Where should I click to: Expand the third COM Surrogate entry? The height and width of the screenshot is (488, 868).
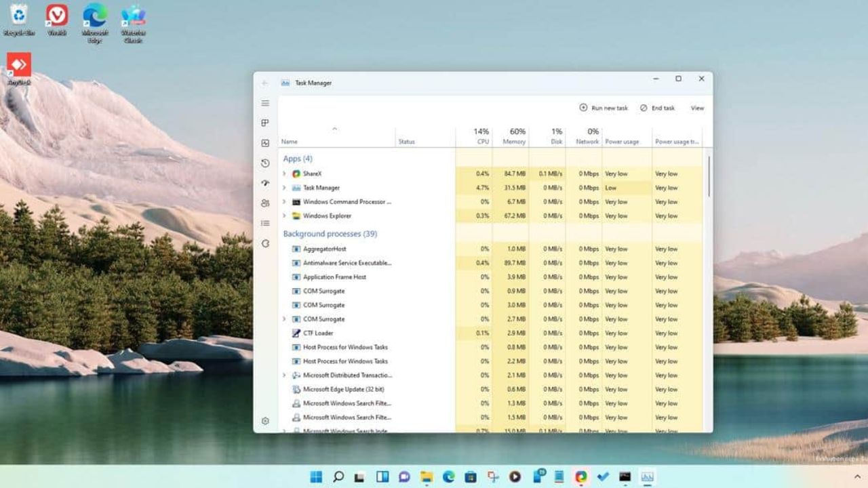click(284, 319)
